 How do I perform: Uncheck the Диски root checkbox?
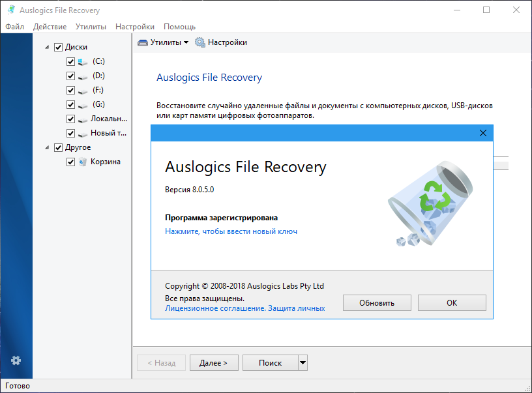coord(59,47)
